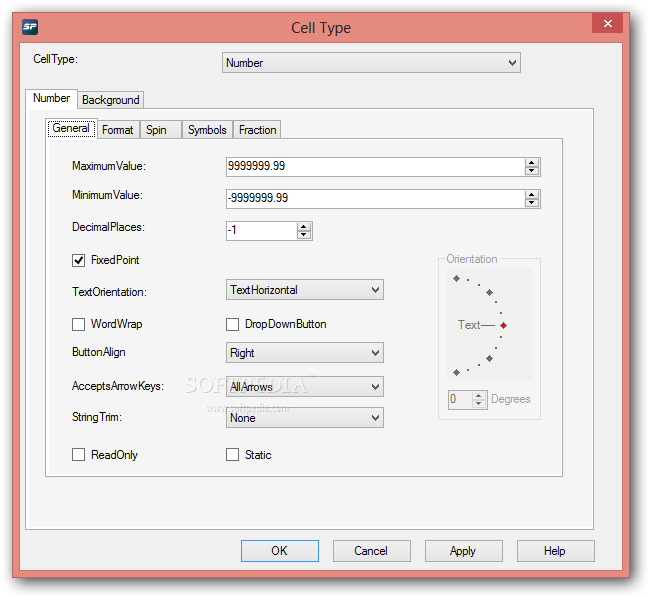This screenshot has height=598, width=650.
Task: Click the Cancel button
Action: click(x=371, y=551)
